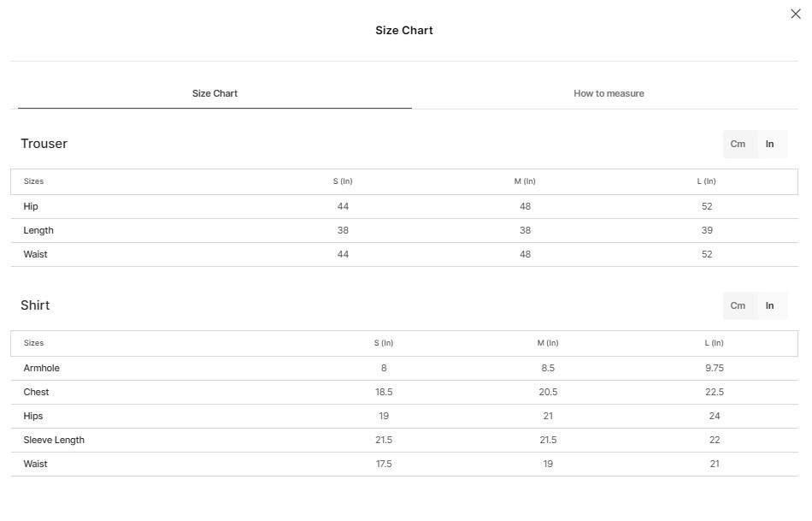Image resolution: width=812 pixels, height=521 pixels.
Task: Switch to the How to measure tab
Action: pos(609,93)
